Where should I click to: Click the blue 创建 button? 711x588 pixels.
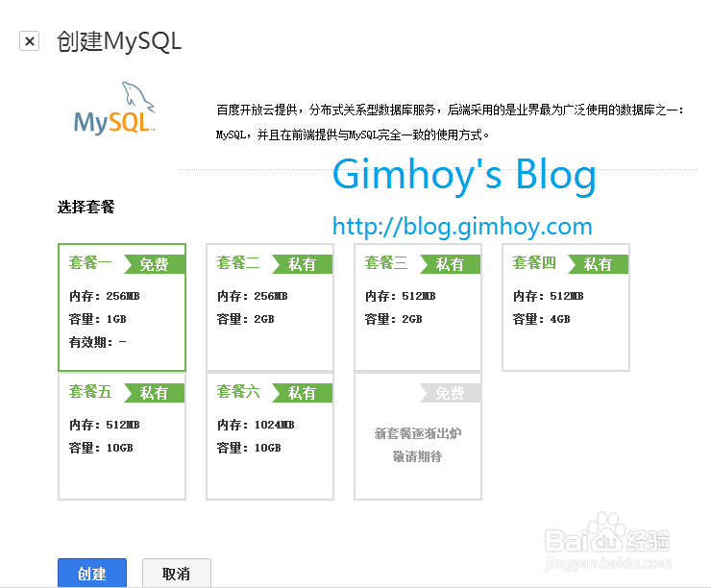(92, 573)
